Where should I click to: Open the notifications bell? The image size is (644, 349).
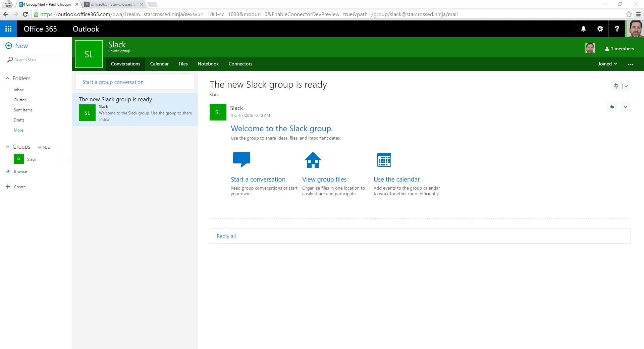pos(583,29)
